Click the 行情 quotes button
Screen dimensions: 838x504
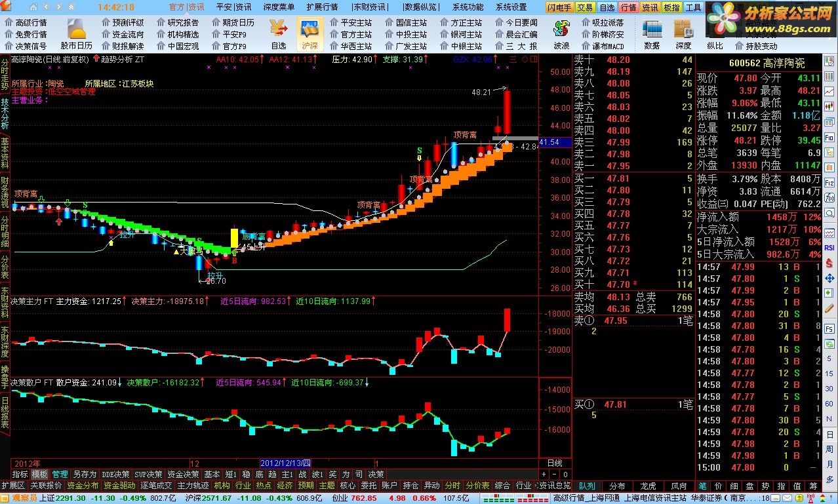pos(628,7)
